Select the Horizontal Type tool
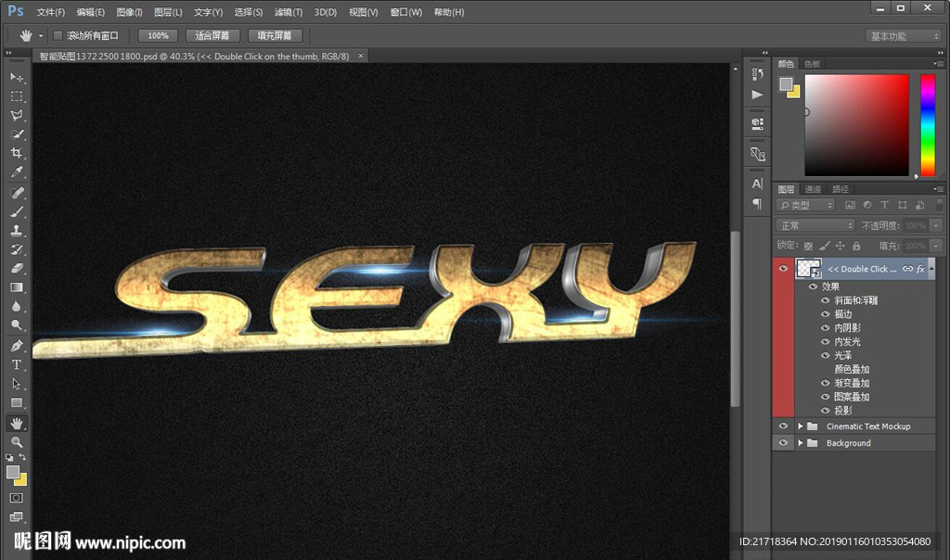 point(17,364)
